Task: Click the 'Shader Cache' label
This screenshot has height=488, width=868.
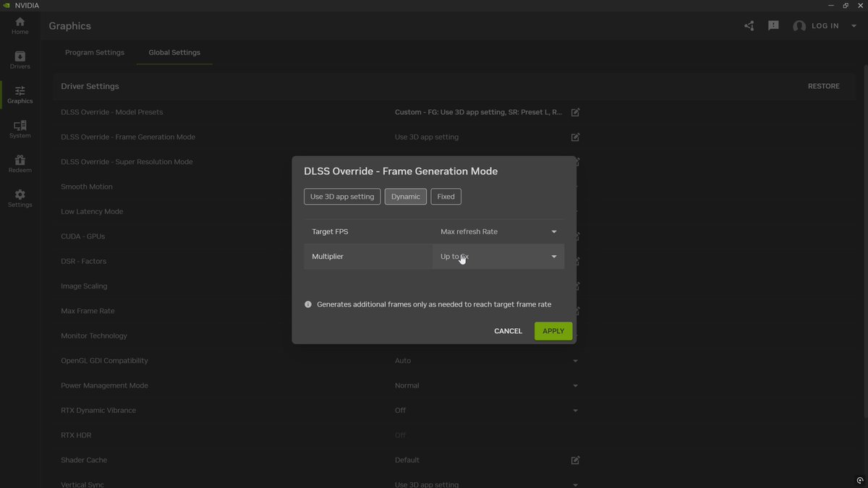Action: pos(84,460)
